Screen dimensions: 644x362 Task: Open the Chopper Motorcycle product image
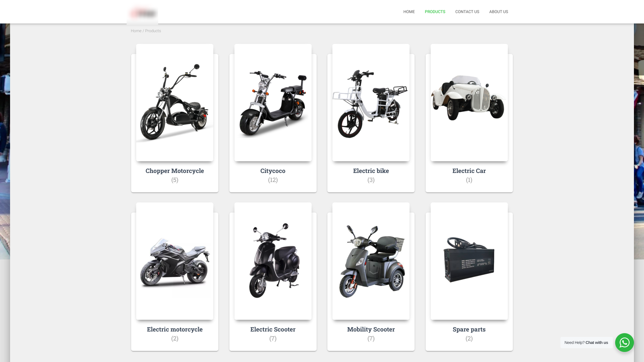coord(175,103)
